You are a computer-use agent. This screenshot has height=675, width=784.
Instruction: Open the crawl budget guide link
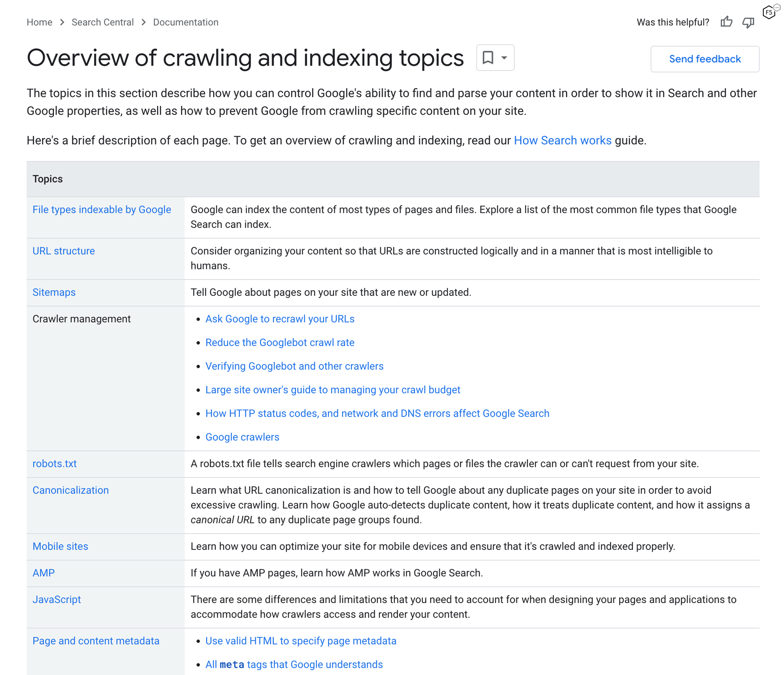point(333,390)
